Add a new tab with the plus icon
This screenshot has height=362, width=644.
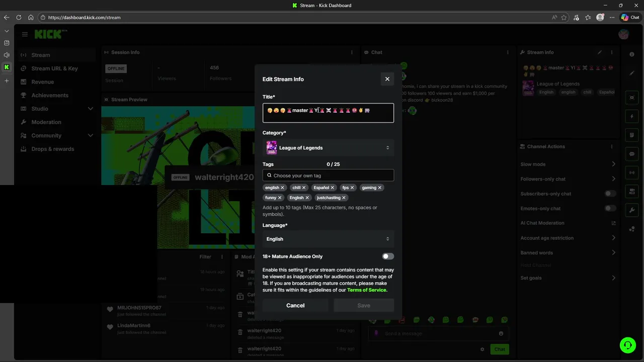7,80
